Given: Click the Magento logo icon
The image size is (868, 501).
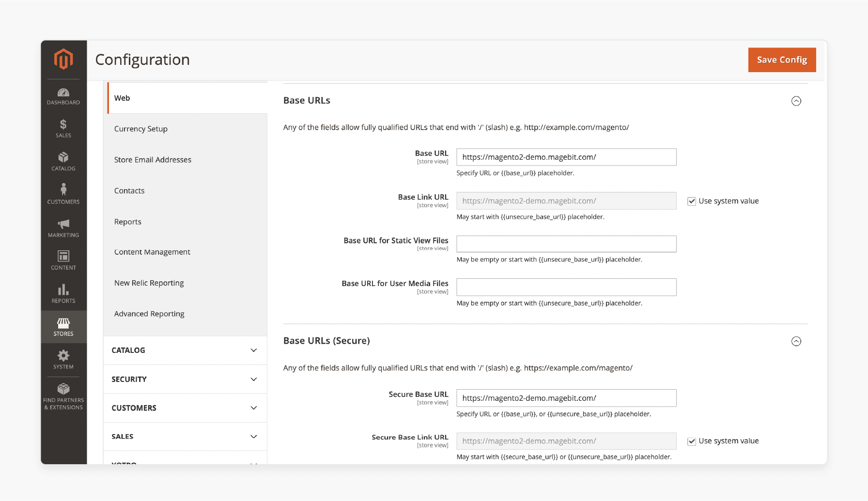Looking at the screenshot, I should [63, 59].
